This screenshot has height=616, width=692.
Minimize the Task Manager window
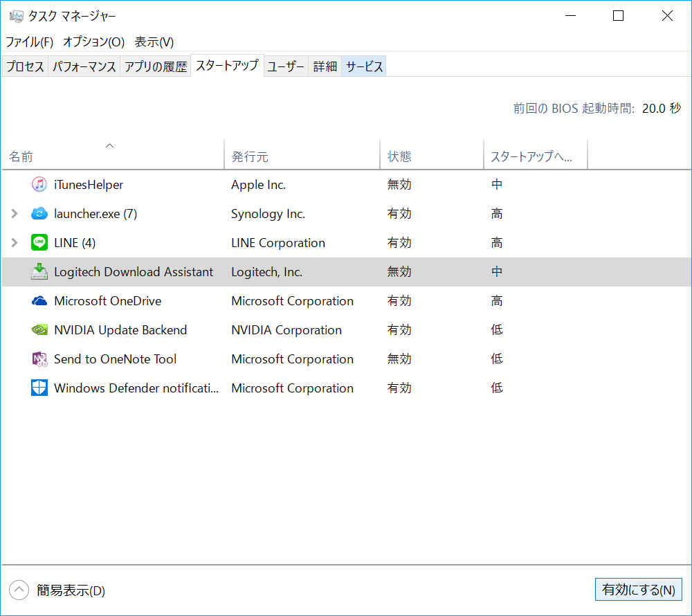coord(571,16)
